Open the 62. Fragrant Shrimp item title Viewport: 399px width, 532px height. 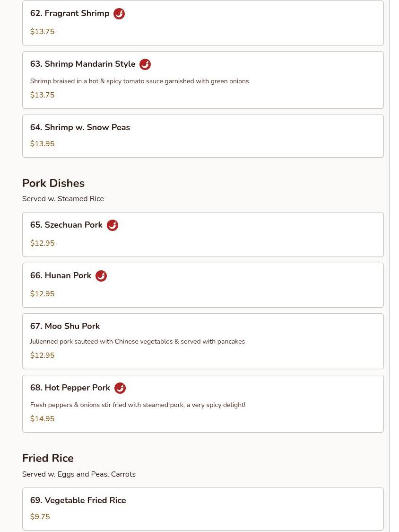coord(69,14)
